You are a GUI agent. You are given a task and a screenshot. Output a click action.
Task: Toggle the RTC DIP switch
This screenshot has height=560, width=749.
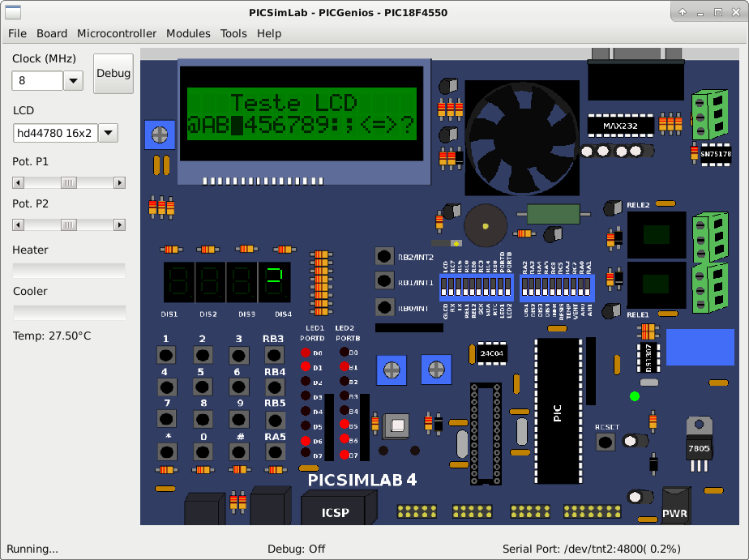(x=494, y=287)
